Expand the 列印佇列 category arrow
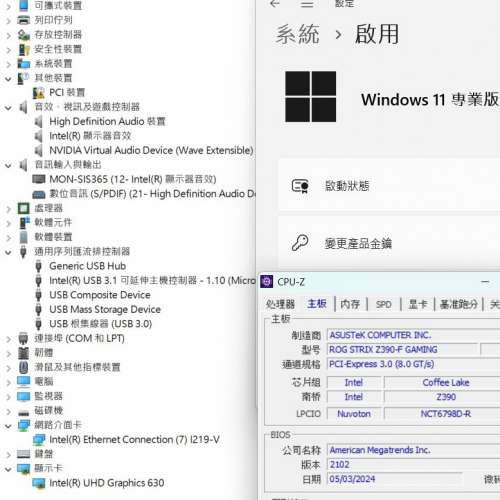 (8, 21)
